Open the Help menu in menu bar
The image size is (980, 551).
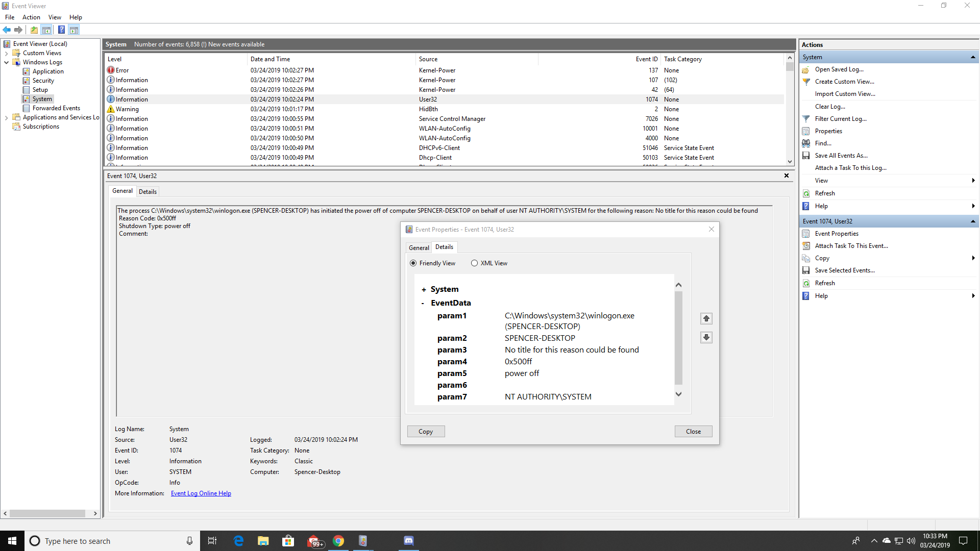(x=76, y=17)
